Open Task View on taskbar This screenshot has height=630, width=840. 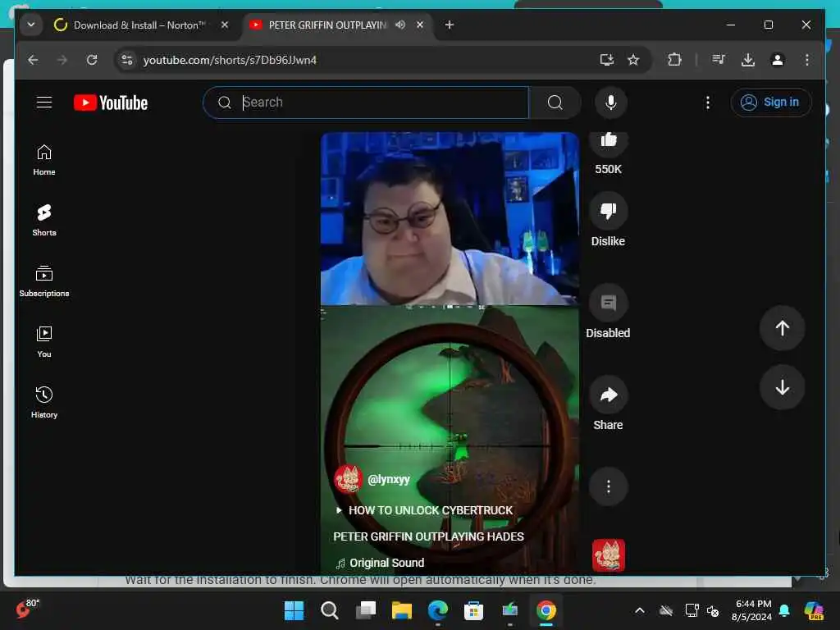[366, 610]
